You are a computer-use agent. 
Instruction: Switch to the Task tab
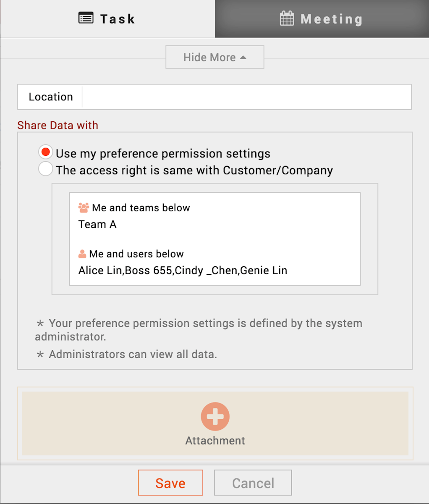point(107,19)
